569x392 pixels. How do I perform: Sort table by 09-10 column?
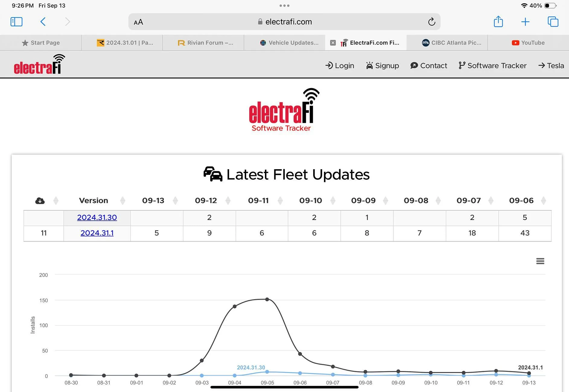(x=333, y=201)
